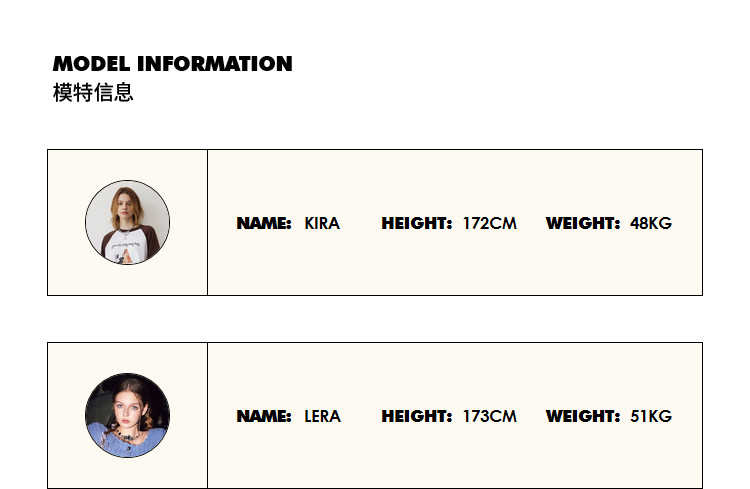Click the vertical divider in Kira's card
Image resolution: width=750 pixels, height=489 pixels.
click(x=207, y=222)
